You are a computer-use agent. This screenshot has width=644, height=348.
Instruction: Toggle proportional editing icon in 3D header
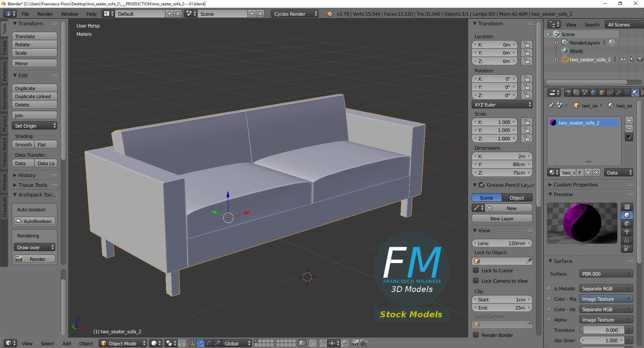[x=313, y=343]
